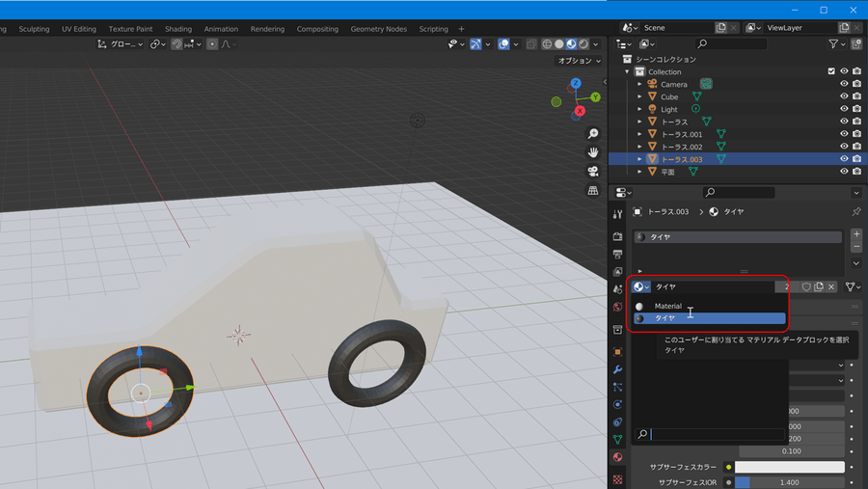Open the Modifier properties wrench tab
Image resolution: width=868 pixels, height=489 pixels.
coord(617,369)
